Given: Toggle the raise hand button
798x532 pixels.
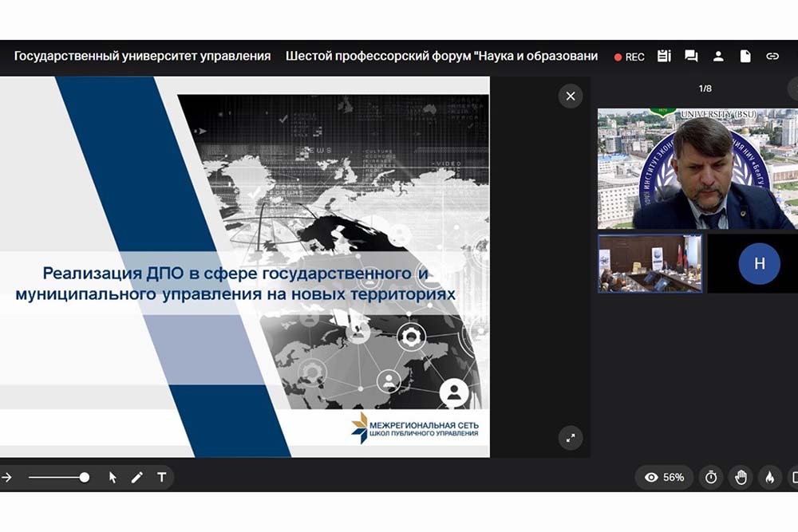Looking at the screenshot, I should (741, 477).
